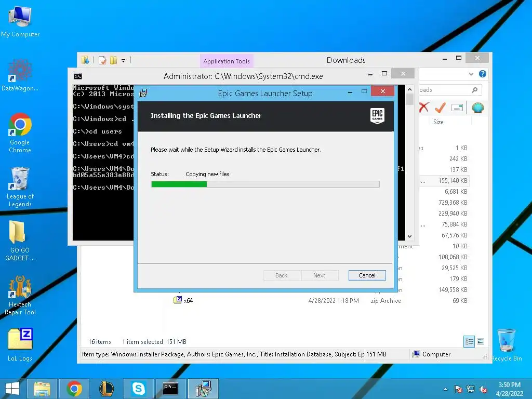This screenshot has width=532, height=399.
Task: Open League of Legends taskbar icon
Action: point(106,389)
